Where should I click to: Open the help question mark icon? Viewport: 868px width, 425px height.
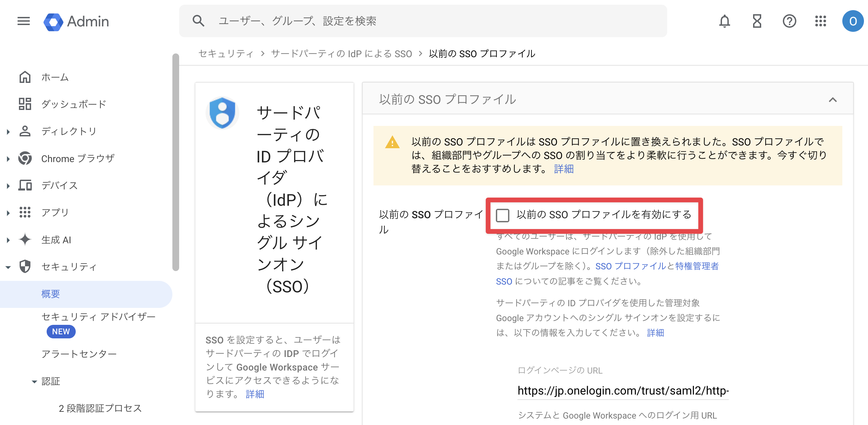[x=789, y=21]
